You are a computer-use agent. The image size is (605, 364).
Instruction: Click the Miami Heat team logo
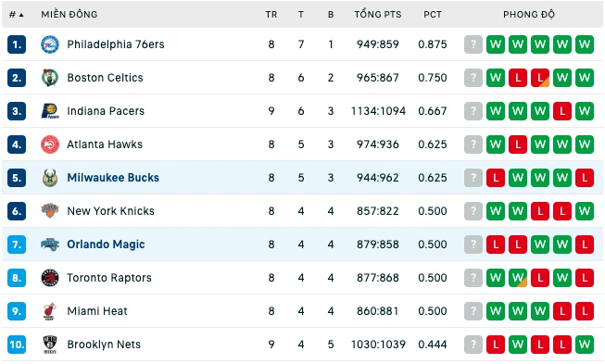click(50, 311)
